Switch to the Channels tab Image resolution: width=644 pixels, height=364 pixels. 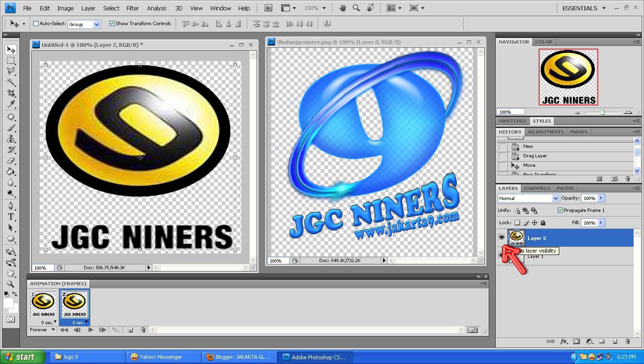[x=537, y=188]
